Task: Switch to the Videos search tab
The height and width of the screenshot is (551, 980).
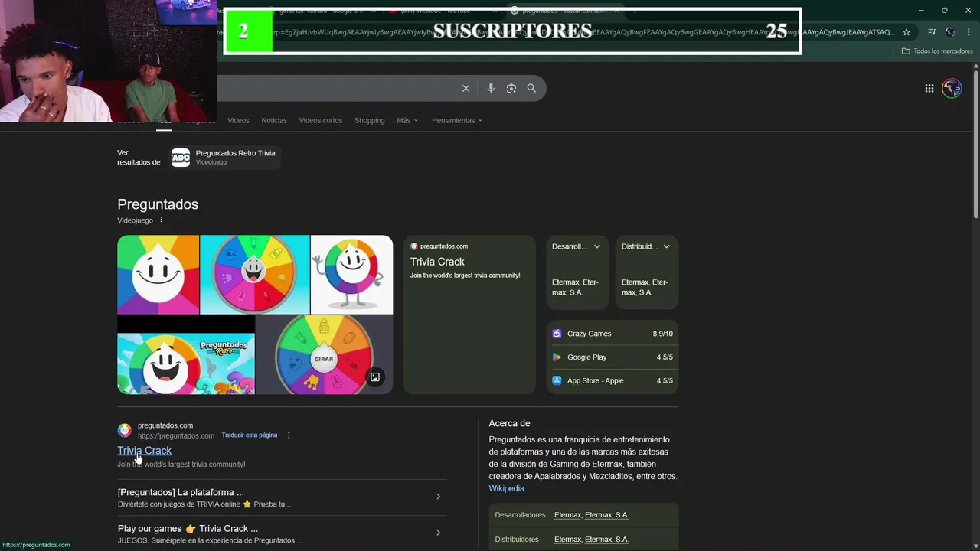Action: click(238, 120)
